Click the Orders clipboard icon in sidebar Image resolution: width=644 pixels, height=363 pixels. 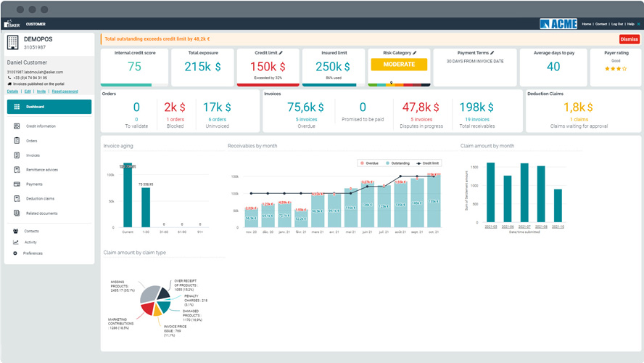tap(17, 141)
